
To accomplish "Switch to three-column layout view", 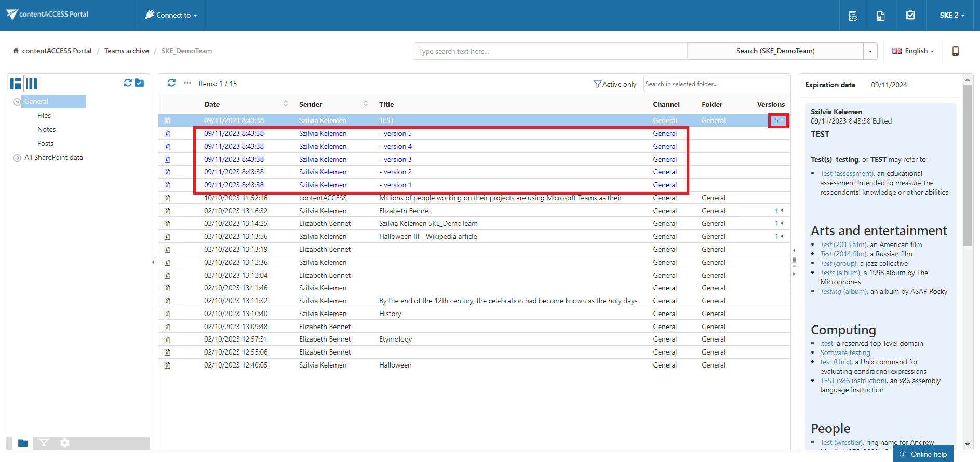I will 32,84.
